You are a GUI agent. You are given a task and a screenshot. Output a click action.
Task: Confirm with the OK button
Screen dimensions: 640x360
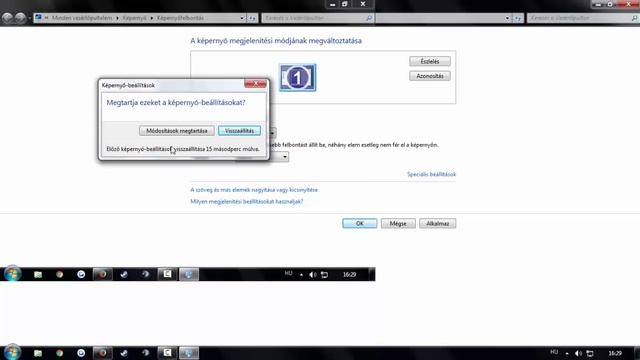360,223
